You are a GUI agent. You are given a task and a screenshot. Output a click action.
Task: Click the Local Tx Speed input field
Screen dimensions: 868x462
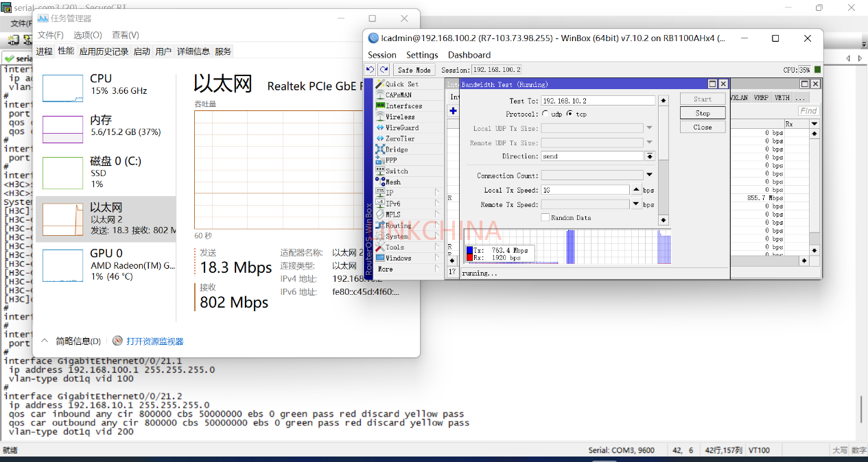(585, 190)
